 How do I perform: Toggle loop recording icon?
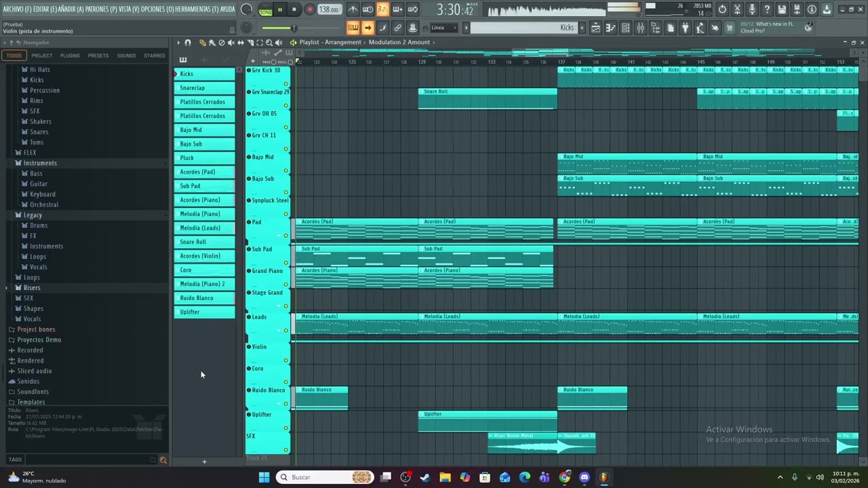coord(412,9)
